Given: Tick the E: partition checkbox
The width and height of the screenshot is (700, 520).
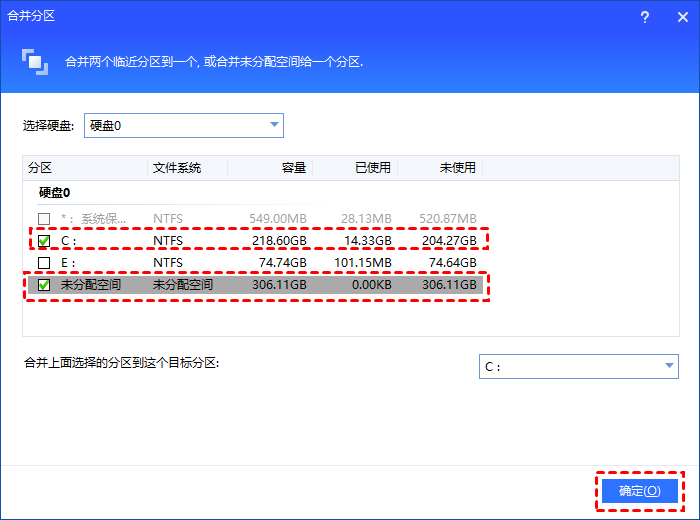Looking at the screenshot, I should coord(44,263).
